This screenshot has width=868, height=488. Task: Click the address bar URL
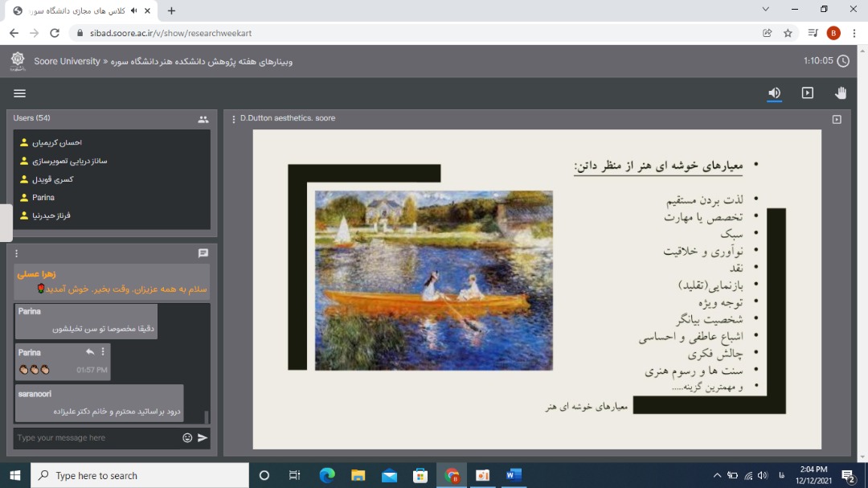coord(170,33)
